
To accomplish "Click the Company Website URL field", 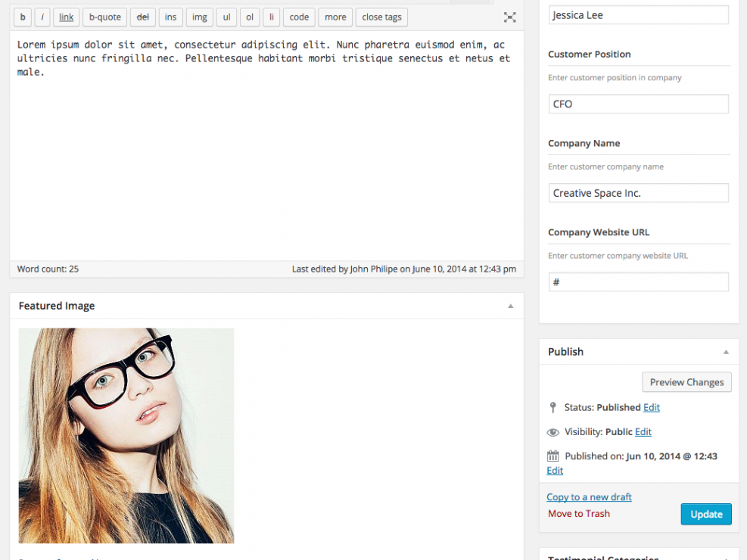I will tap(638, 282).
